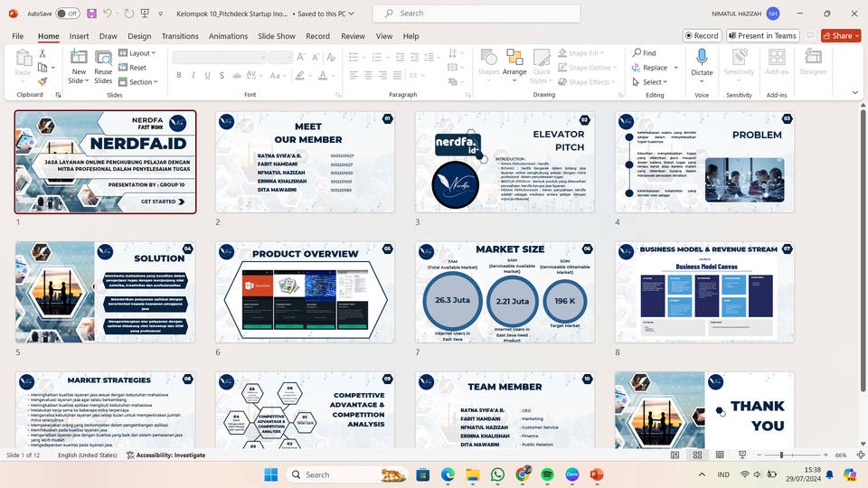Click Present in Teams button
This screenshot has width=868, height=488.
click(763, 35)
